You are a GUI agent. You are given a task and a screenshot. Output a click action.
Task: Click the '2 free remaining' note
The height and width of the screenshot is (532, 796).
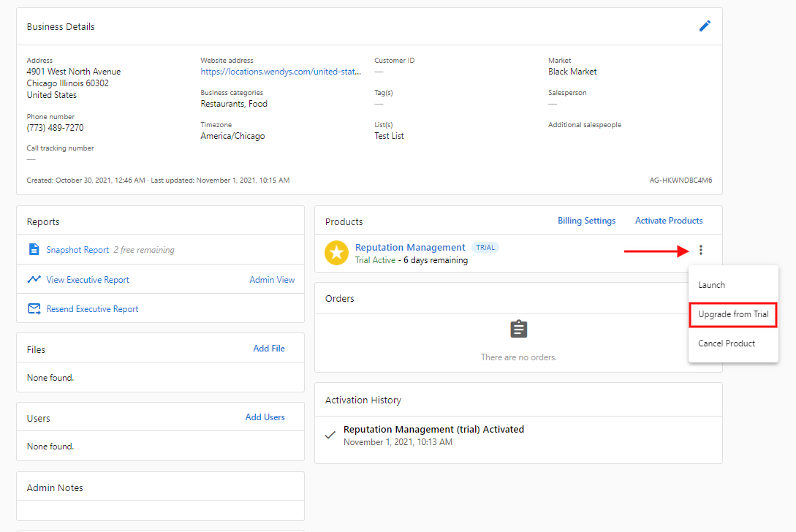pos(144,250)
